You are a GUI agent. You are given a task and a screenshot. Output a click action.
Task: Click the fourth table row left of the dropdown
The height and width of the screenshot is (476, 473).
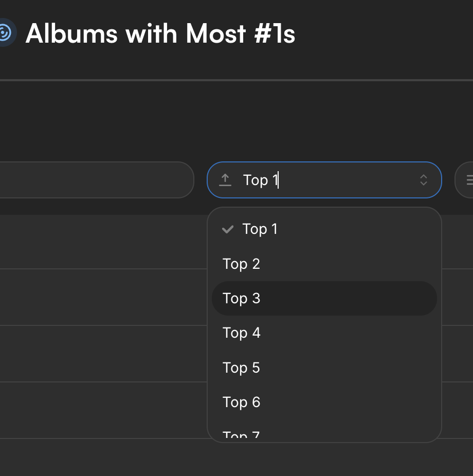pos(103,410)
